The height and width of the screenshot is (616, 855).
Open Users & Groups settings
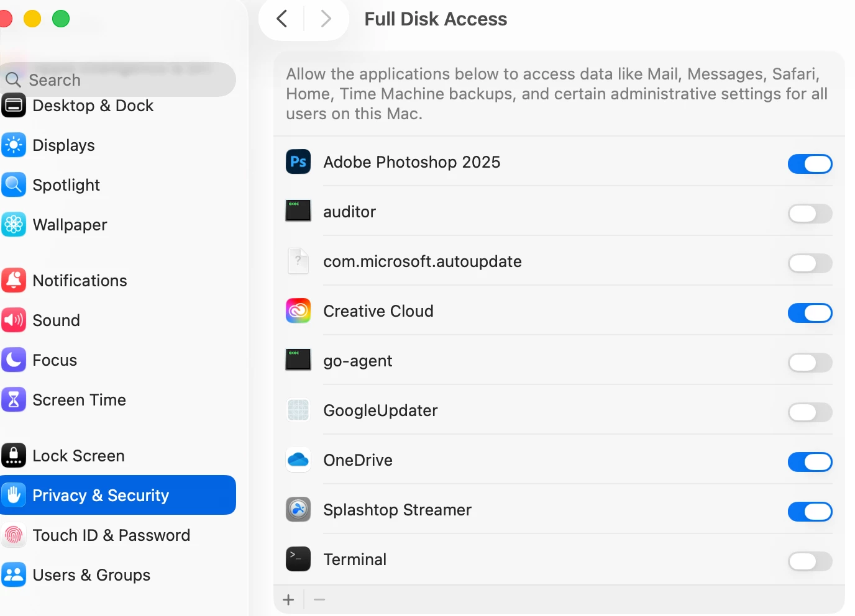pyautogui.click(x=91, y=575)
